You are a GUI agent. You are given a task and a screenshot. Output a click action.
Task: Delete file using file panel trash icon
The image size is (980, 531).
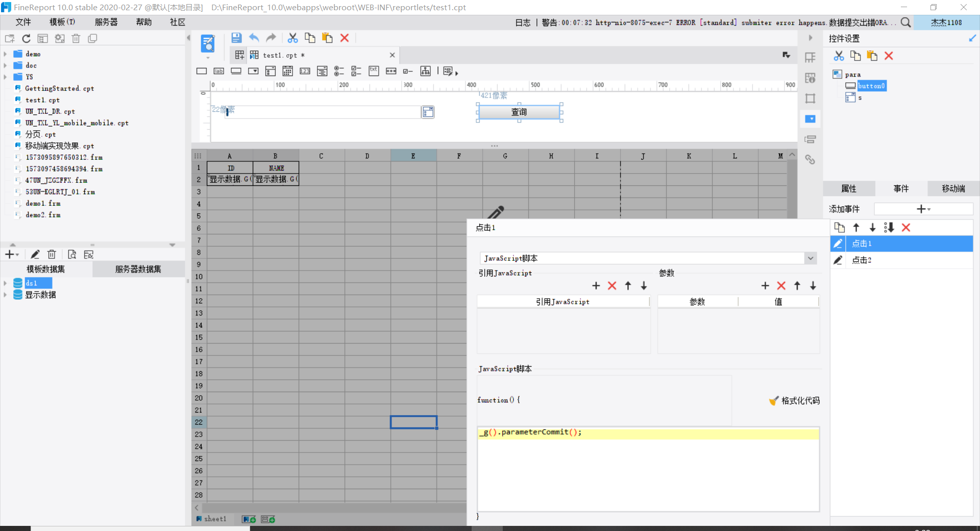pos(76,38)
